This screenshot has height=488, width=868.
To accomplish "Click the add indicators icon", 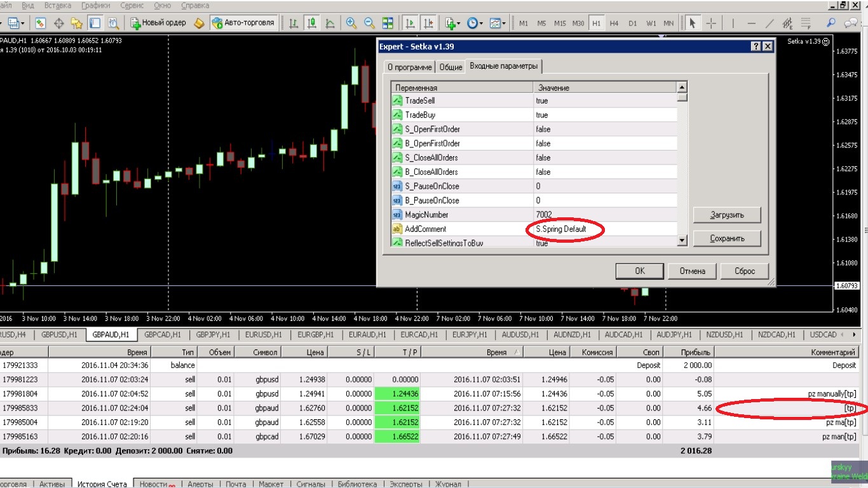I will click(x=450, y=23).
